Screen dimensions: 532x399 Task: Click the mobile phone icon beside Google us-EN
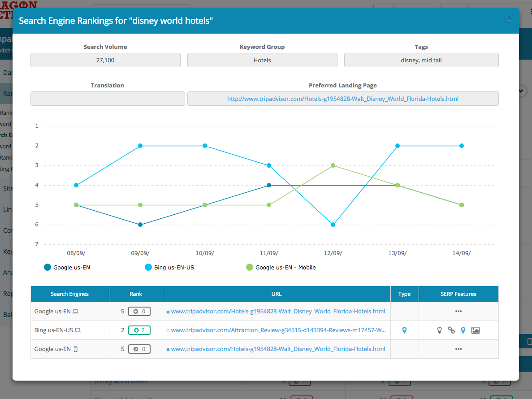[76, 349]
